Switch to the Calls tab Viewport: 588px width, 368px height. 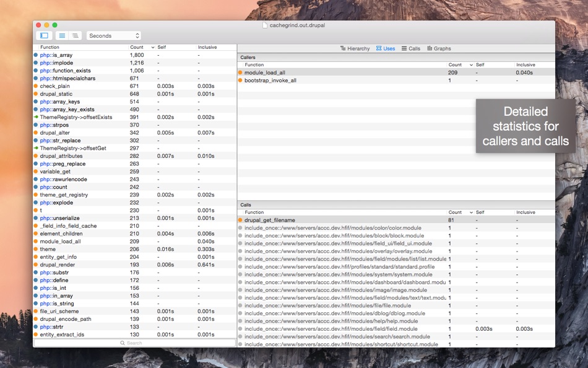pos(410,48)
